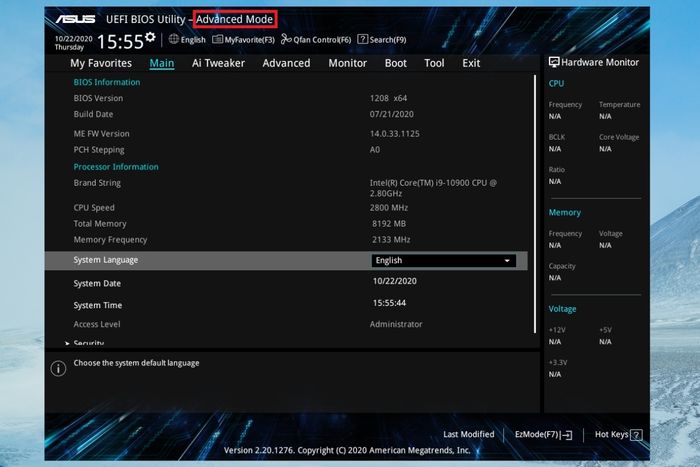The image size is (700, 467).
Task: Click the Core Voltage label
Action: pyautogui.click(x=619, y=137)
